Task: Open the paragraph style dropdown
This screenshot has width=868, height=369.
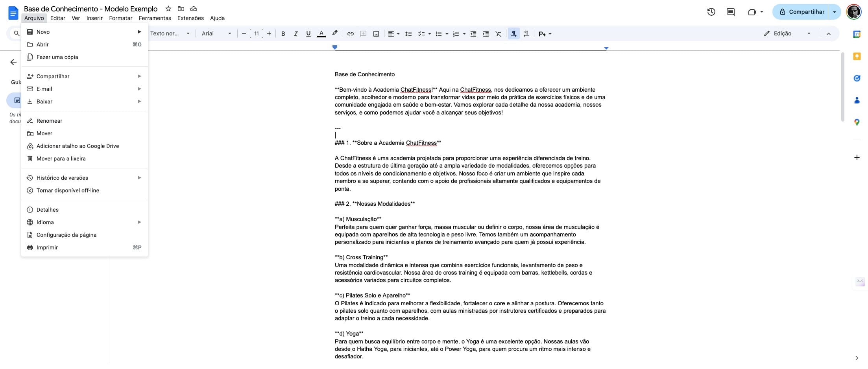Action: pyautogui.click(x=170, y=34)
